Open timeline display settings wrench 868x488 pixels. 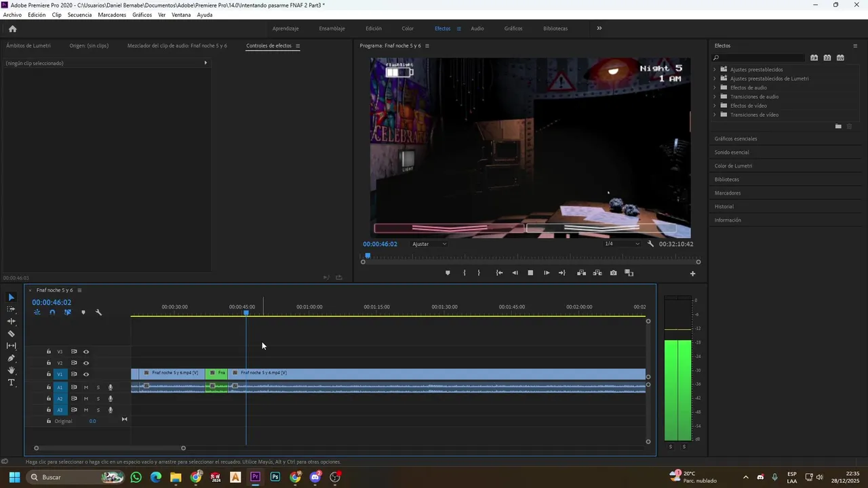tap(98, 312)
